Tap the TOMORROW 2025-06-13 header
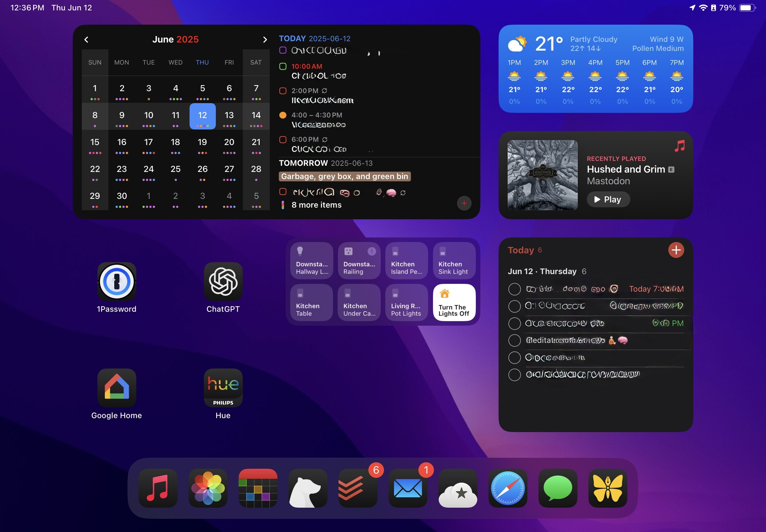766x532 pixels. [326, 163]
